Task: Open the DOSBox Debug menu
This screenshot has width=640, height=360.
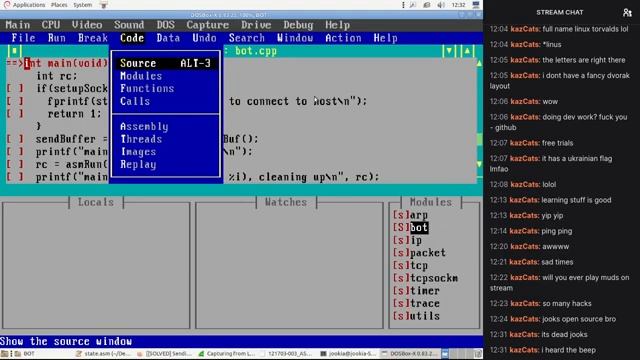Action: (x=298, y=25)
